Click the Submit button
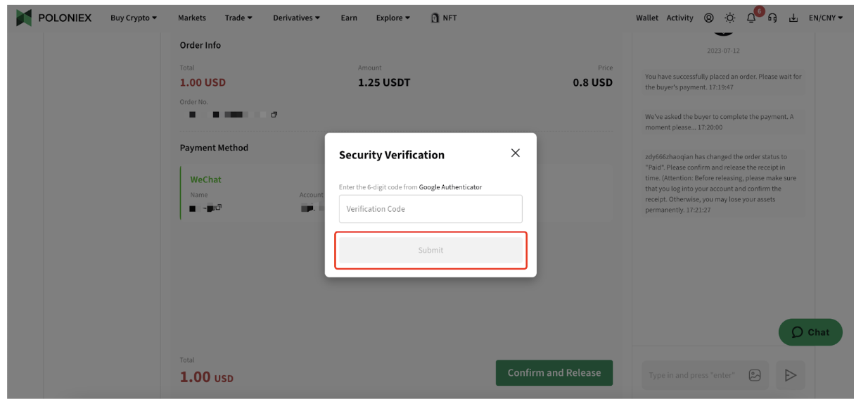 (x=430, y=250)
